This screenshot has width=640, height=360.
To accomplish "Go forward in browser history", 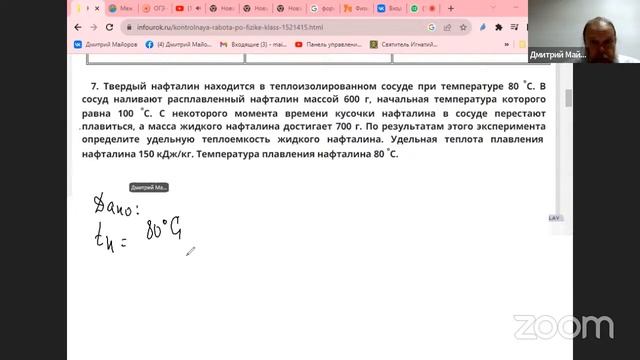I will point(93,27).
